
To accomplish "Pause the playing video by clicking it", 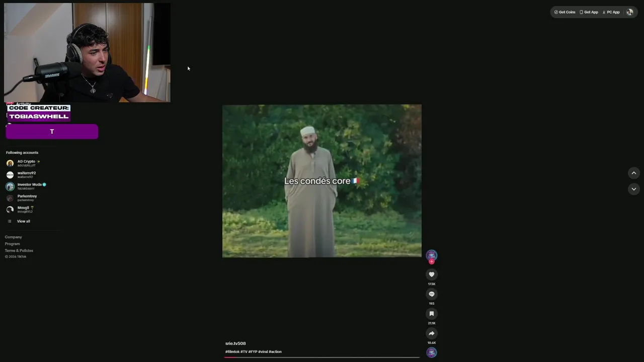I will click(x=322, y=181).
